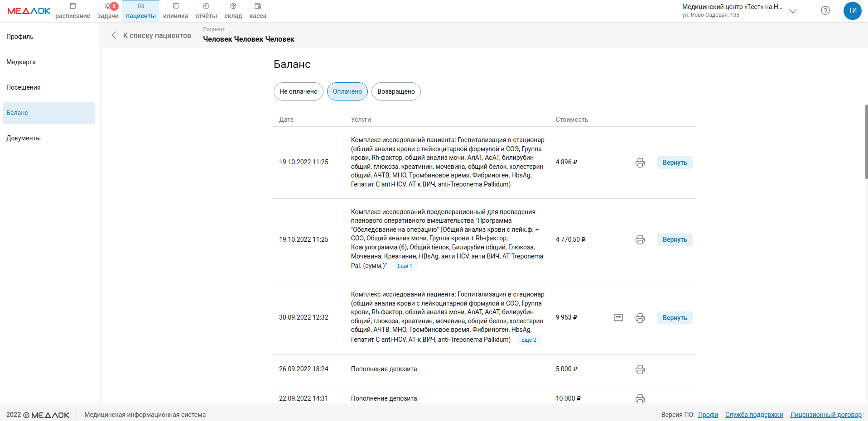868x421 pixels.
Task: Expand the medical center selector chevron
Action: coord(793,11)
